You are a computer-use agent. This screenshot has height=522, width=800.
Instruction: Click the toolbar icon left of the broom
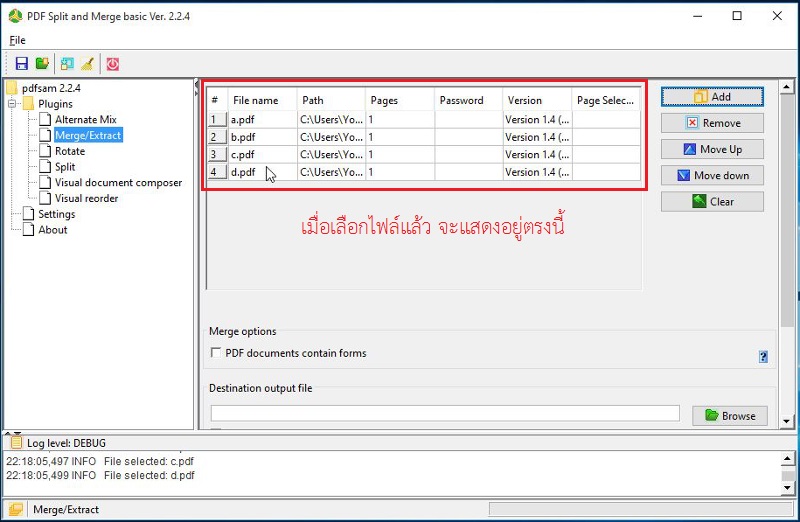67,64
